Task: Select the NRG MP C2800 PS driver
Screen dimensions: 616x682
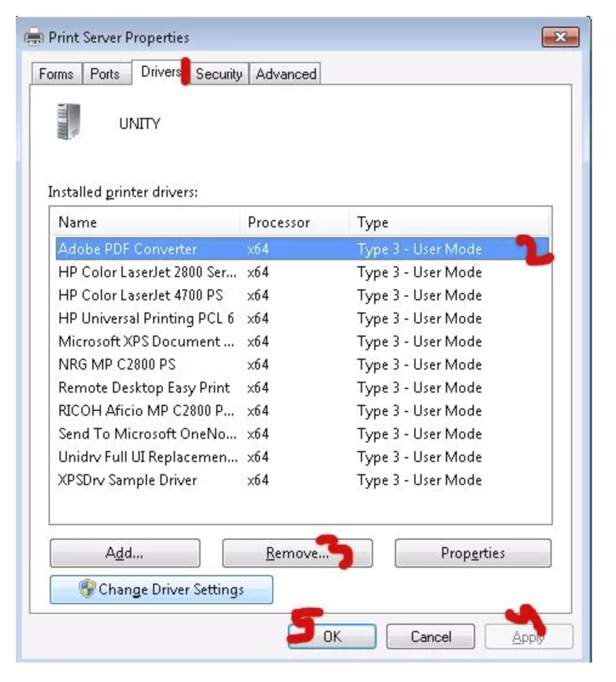Action: [302, 364]
